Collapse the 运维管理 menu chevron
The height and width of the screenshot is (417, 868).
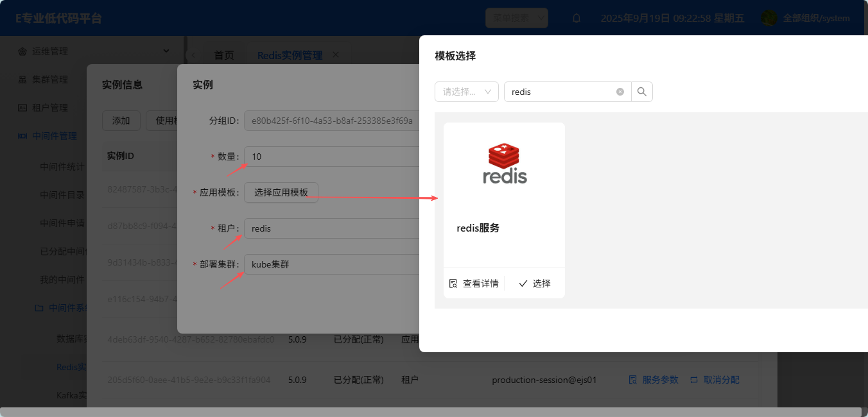166,51
